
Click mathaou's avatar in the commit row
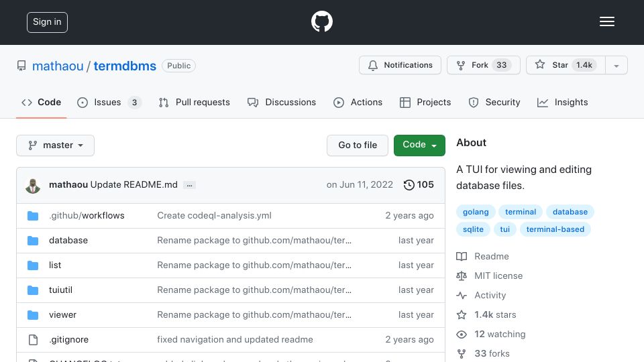tap(33, 186)
